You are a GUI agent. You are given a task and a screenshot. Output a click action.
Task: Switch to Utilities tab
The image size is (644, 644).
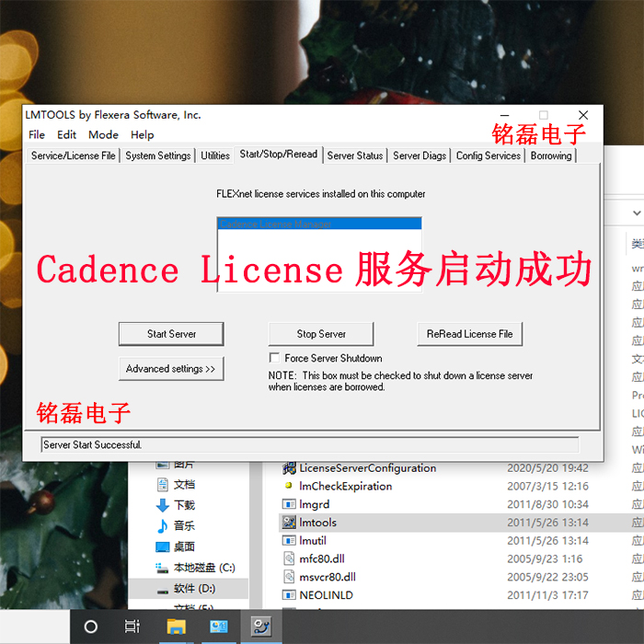click(214, 155)
